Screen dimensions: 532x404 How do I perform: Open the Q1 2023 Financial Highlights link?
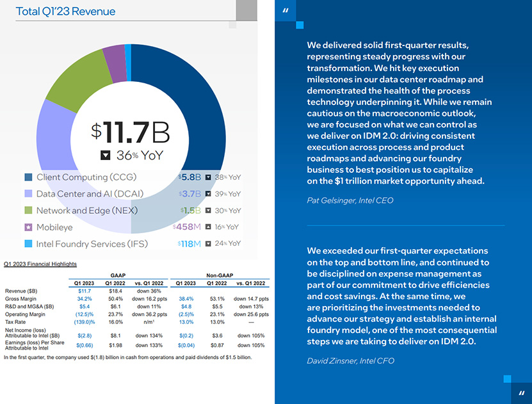pyautogui.click(x=40, y=264)
